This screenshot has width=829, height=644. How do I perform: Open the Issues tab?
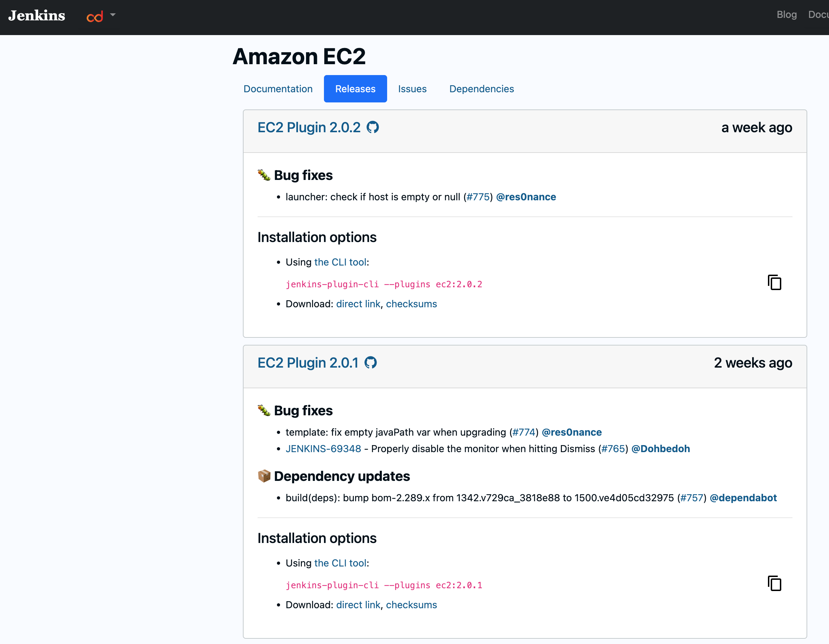pyautogui.click(x=412, y=89)
